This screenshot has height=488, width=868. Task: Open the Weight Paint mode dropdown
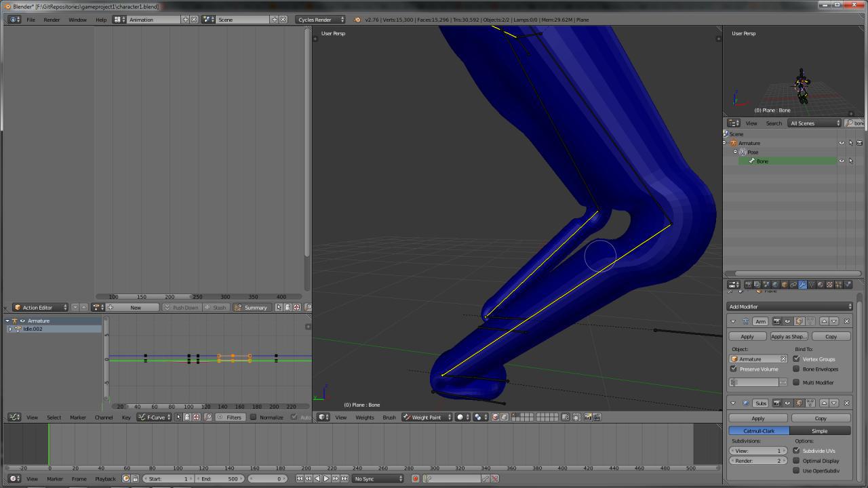pos(427,417)
